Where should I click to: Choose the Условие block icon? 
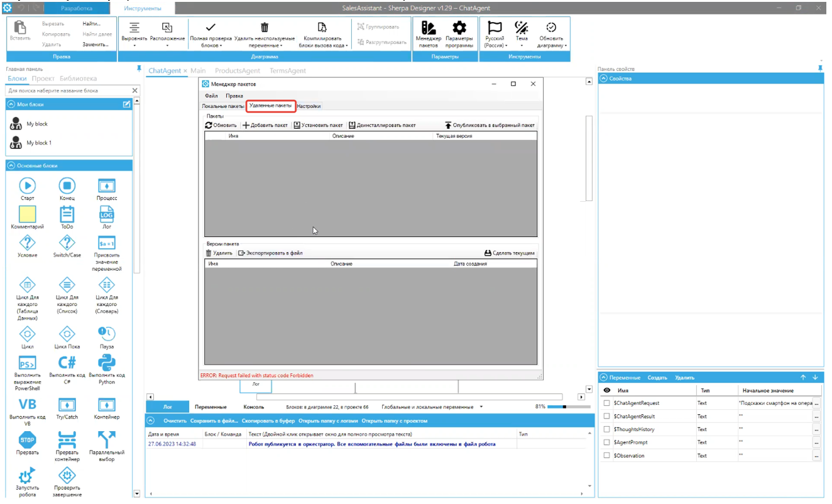[27, 243]
